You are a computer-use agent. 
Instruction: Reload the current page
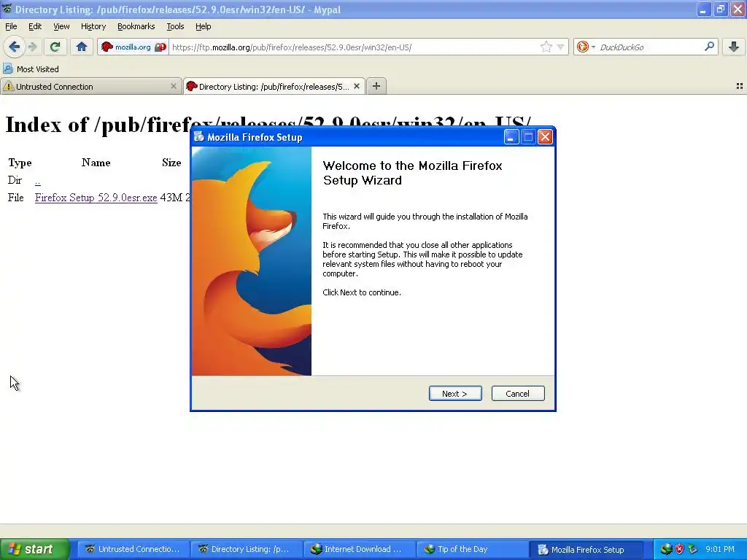coord(55,47)
